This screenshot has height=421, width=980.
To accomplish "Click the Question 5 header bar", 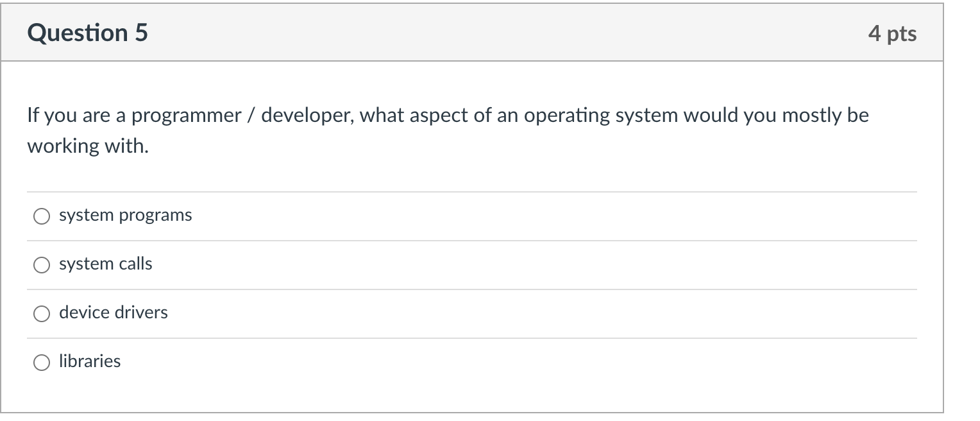I will coord(471,32).
